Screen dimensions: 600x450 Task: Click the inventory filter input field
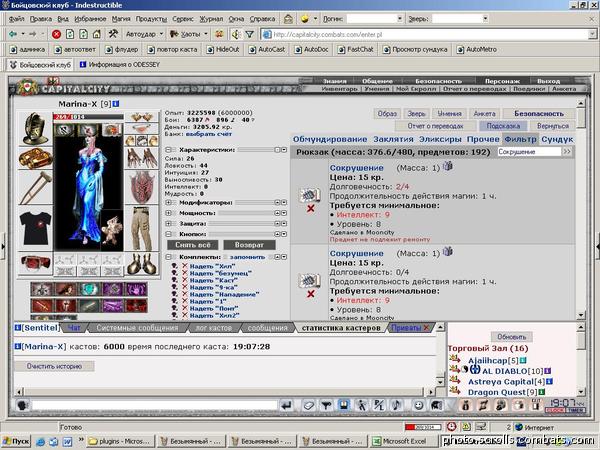tap(529, 152)
